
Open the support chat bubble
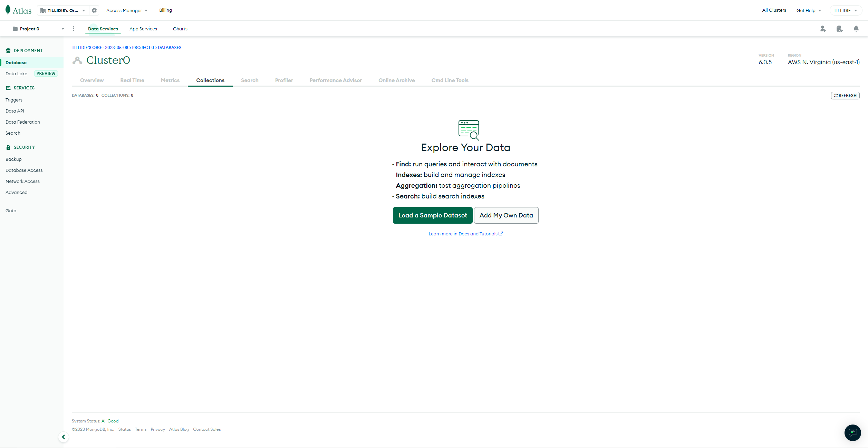(x=853, y=432)
